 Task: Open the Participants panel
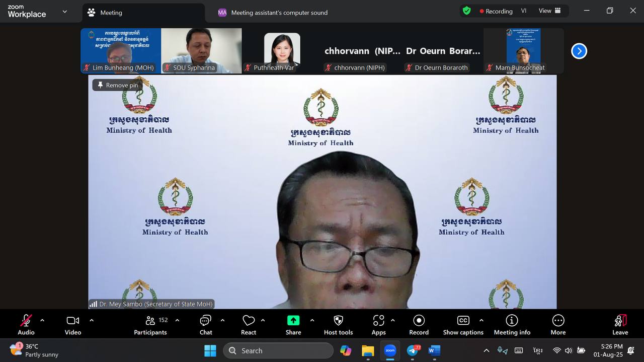tap(150, 325)
